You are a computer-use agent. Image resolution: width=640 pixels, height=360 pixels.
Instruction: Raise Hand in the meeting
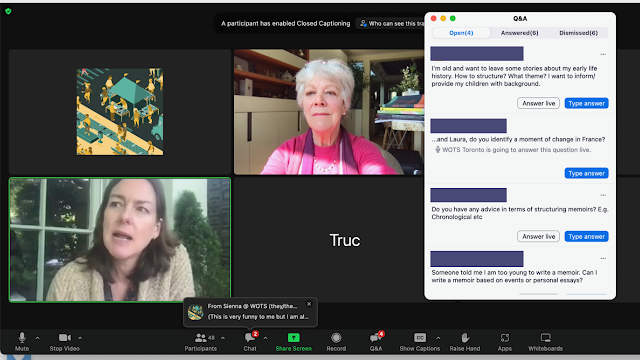(x=464, y=342)
